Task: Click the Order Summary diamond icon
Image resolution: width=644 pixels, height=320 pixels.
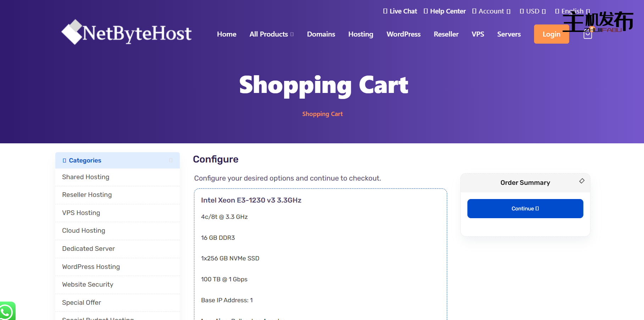Action: click(582, 181)
